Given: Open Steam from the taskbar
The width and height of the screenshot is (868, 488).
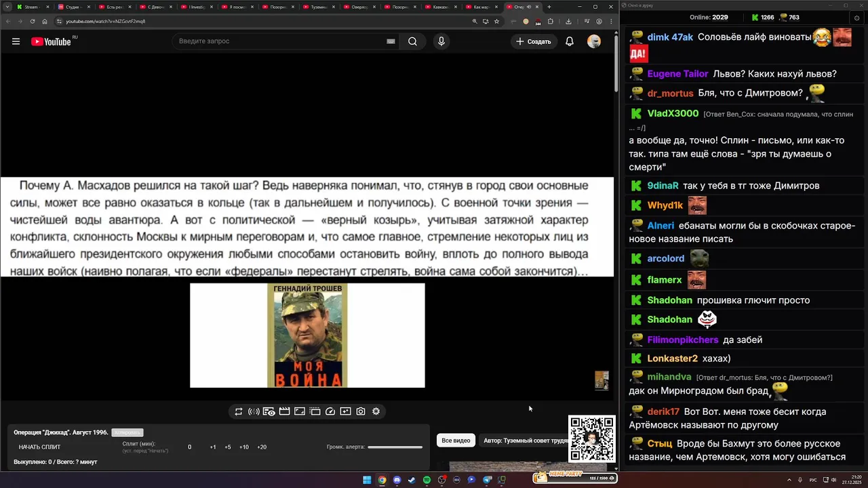Looking at the screenshot, I should (x=412, y=480).
